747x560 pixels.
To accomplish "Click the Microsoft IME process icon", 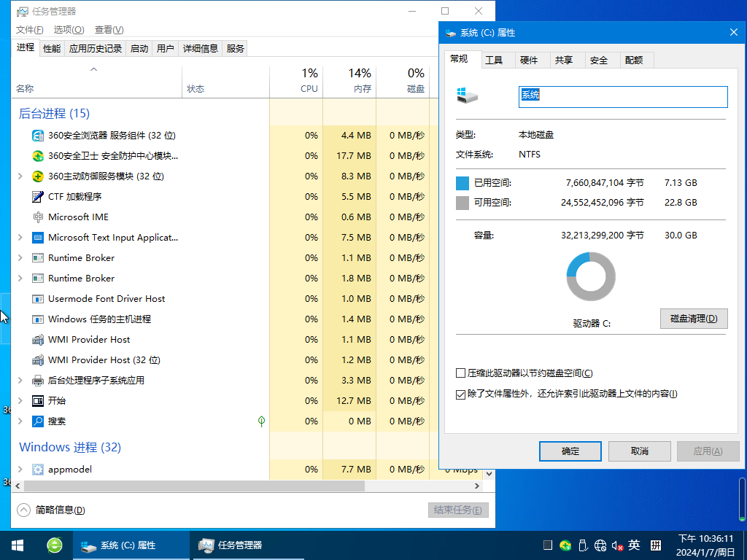I will pyautogui.click(x=38, y=217).
